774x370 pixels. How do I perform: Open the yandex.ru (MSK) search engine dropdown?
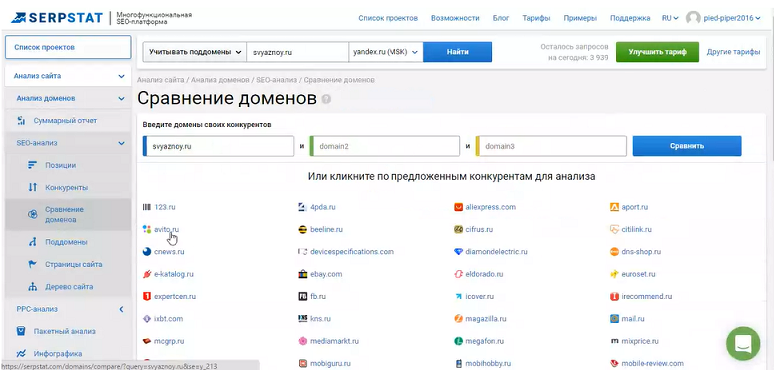click(x=386, y=52)
